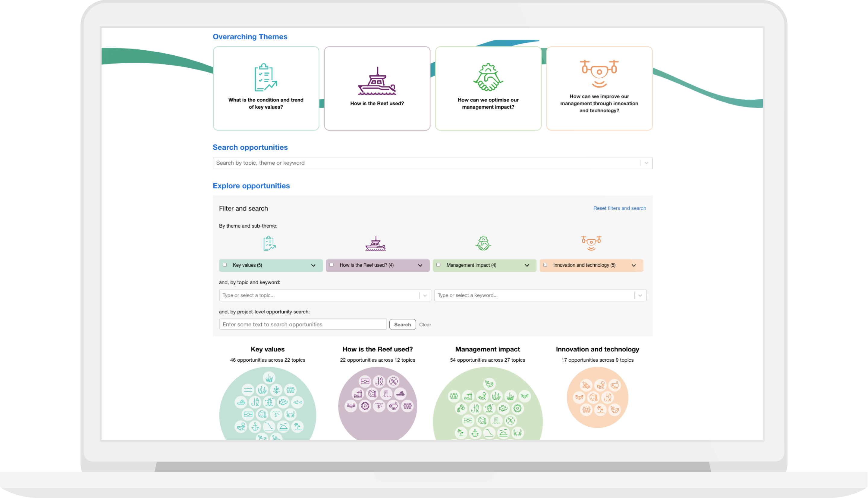The height and width of the screenshot is (498, 868).
Task: Click the small boat icon above the Reef used filter
Action: click(376, 244)
